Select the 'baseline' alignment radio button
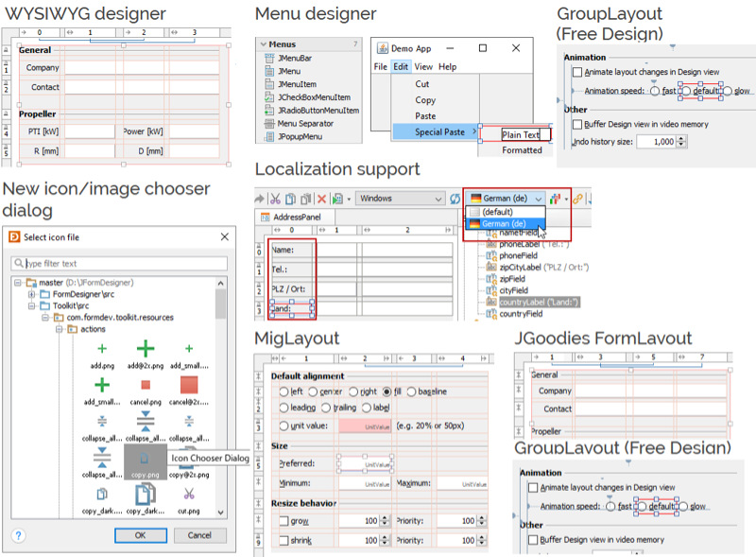 pos(411,392)
